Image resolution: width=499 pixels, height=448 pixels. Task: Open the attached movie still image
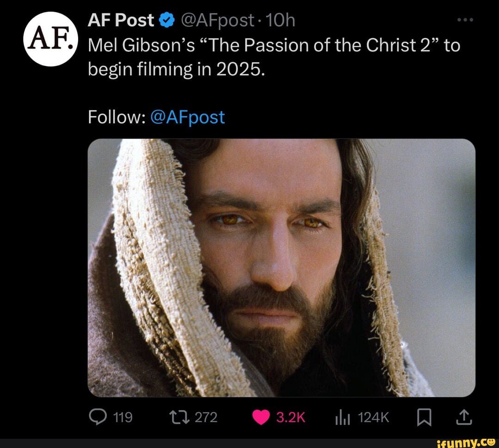tap(281, 267)
